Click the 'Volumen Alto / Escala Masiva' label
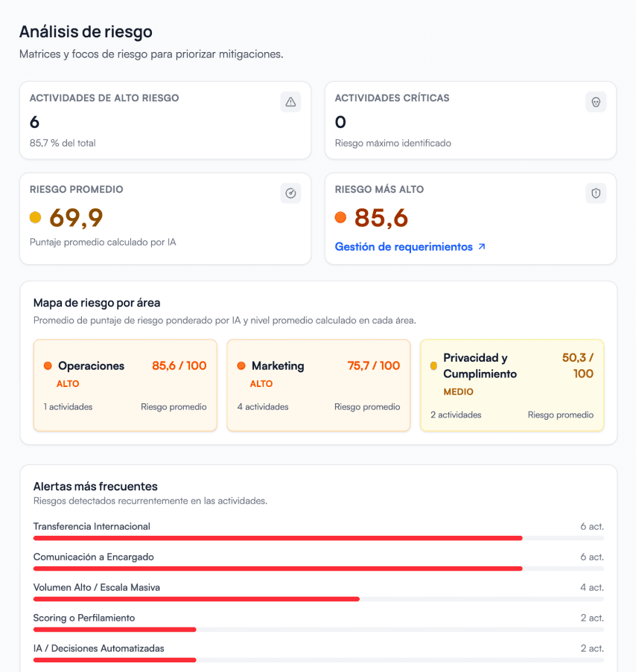The width and height of the screenshot is (636, 672). pyautogui.click(x=97, y=587)
